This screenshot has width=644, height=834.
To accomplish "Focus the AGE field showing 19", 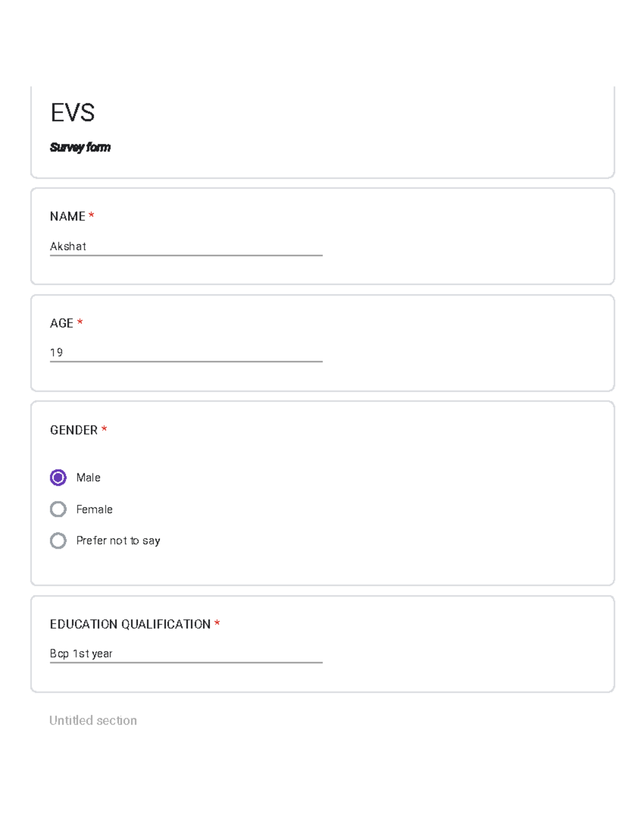I will [x=186, y=353].
